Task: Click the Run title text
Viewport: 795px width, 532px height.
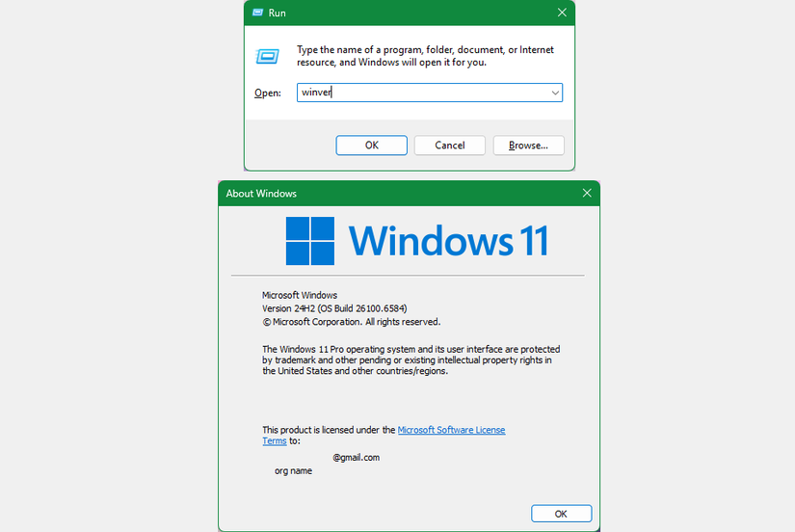Action: click(x=277, y=13)
